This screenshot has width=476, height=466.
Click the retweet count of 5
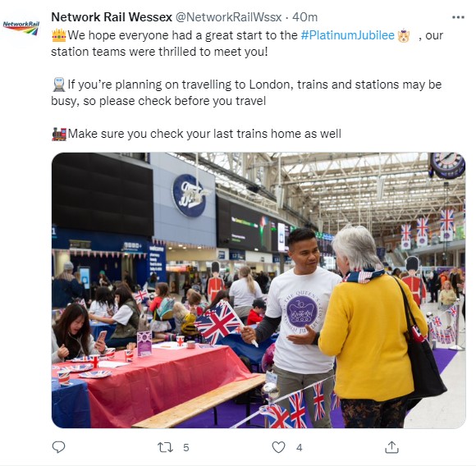coord(186,447)
